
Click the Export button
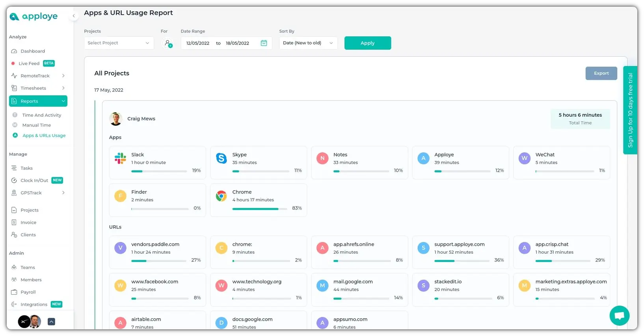click(x=601, y=73)
